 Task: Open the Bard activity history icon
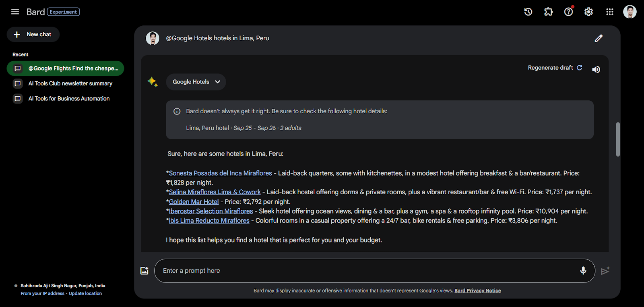pos(528,12)
